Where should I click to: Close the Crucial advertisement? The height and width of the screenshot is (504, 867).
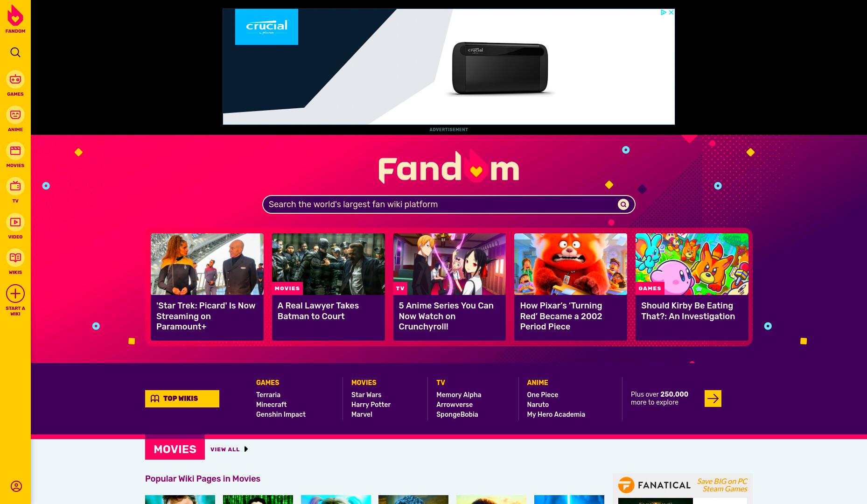tap(671, 12)
